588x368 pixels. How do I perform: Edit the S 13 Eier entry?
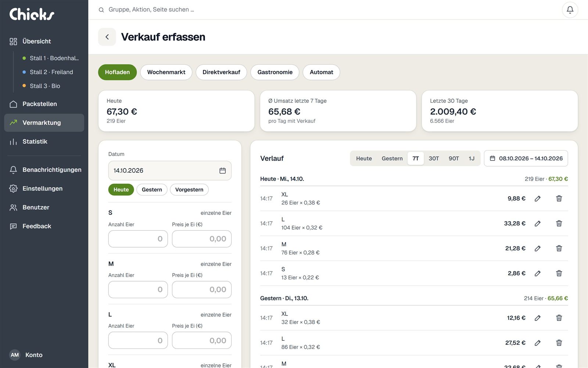tap(537, 273)
